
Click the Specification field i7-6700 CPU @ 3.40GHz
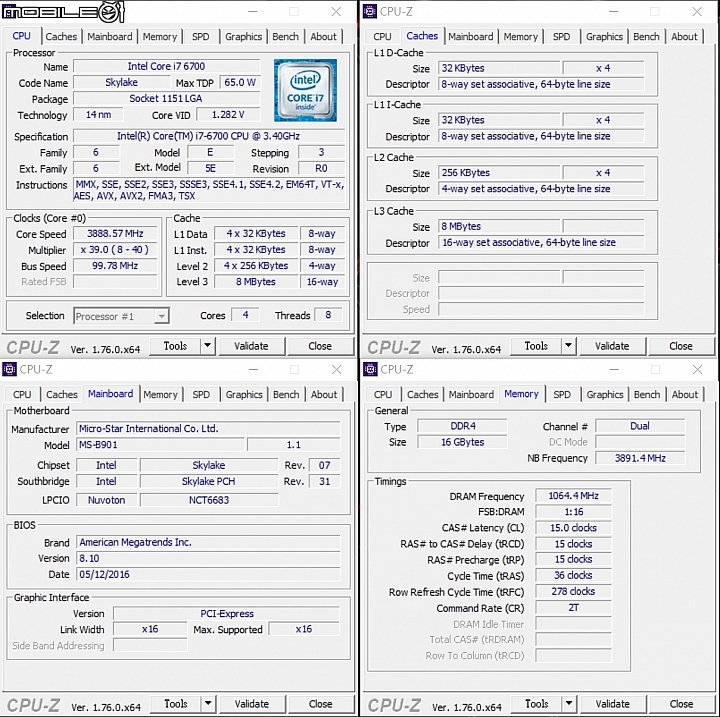[x=209, y=136]
